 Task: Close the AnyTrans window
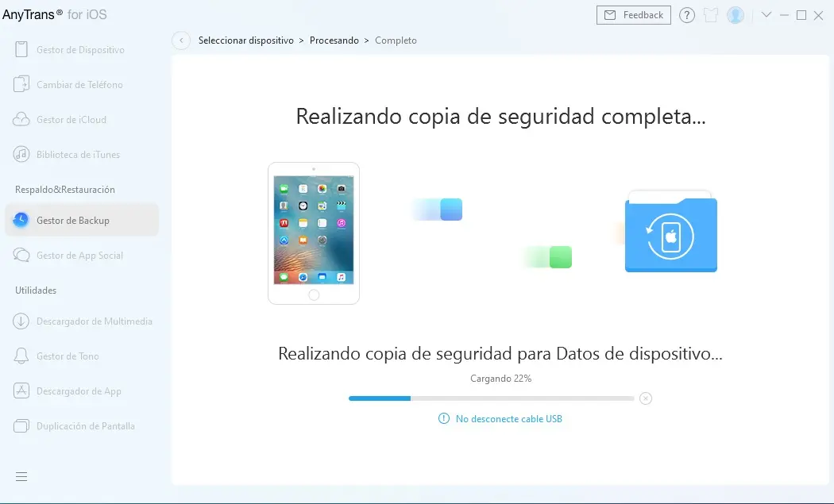point(819,15)
